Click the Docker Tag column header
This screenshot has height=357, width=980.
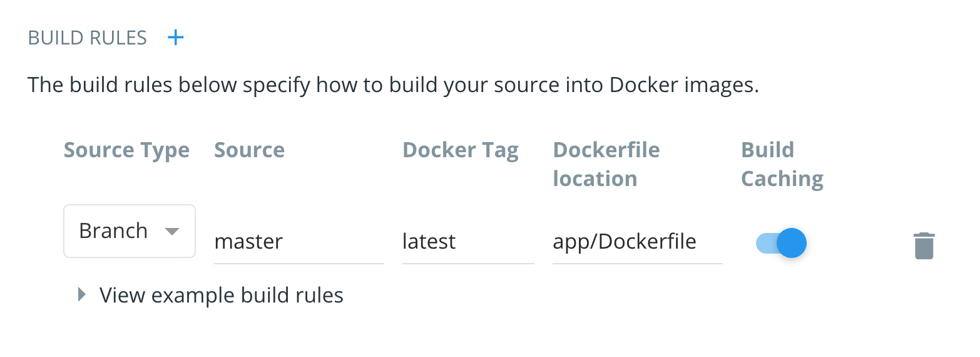pos(461,150)
